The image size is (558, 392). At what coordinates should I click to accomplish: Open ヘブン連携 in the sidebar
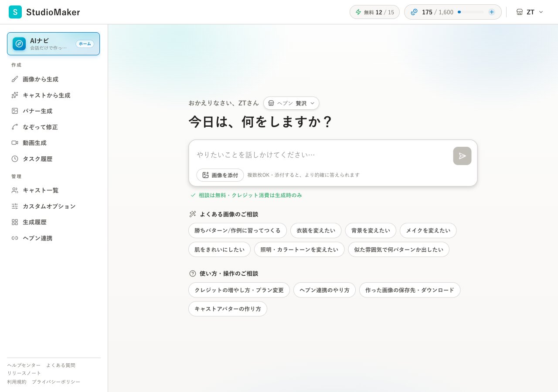[54, 238]
